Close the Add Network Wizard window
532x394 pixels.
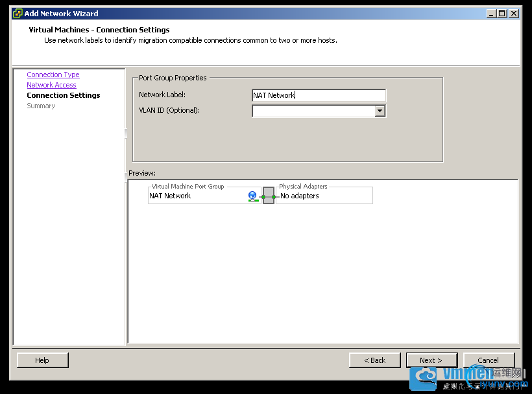[514, 14]
